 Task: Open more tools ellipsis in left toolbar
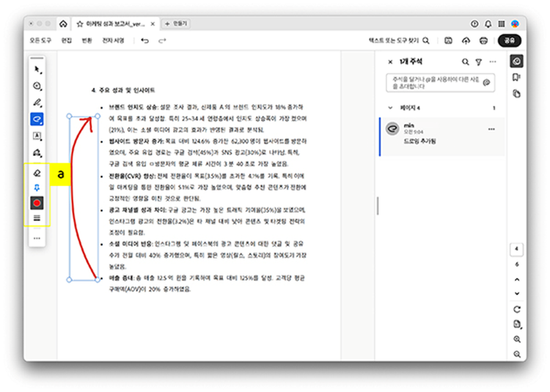(x=37, y=238)
